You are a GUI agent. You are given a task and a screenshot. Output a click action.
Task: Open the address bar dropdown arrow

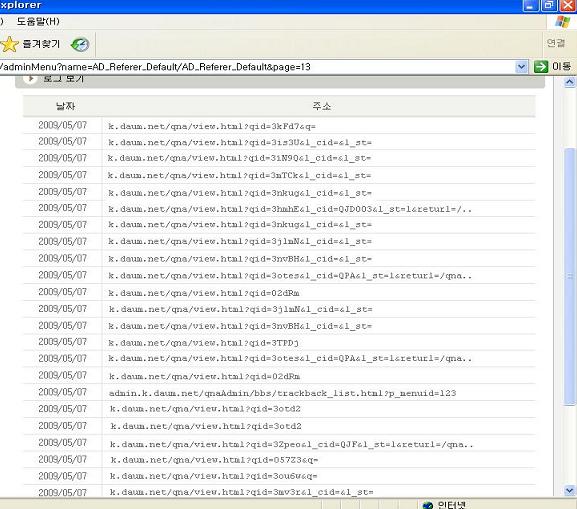[x=521, y=67]
